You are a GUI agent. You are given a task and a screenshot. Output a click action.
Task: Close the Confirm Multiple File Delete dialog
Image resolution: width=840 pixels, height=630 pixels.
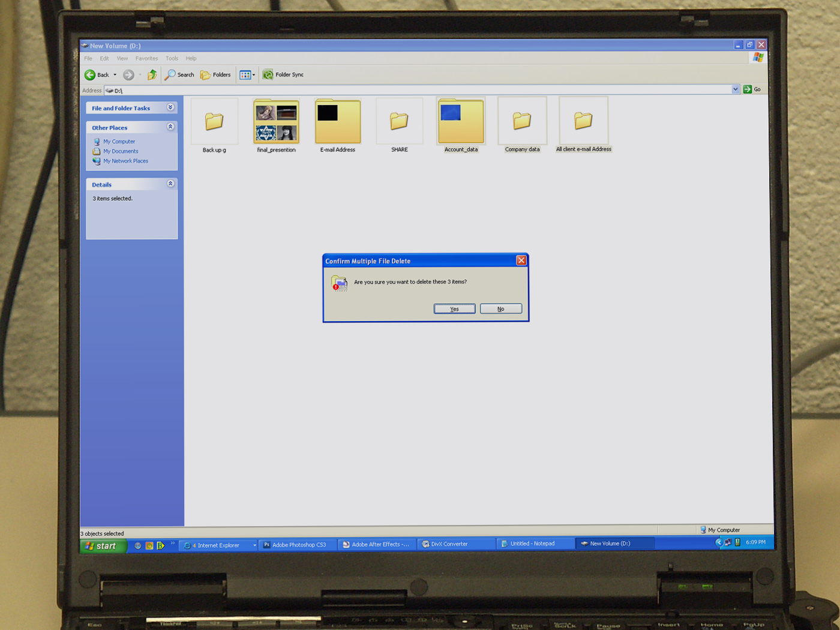click(521, 260)
